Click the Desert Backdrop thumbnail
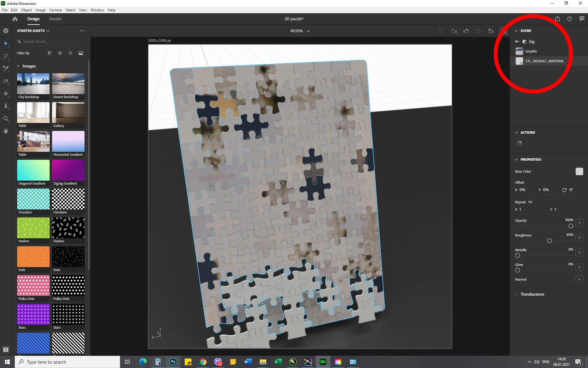Image resolution: width=588 pixels, height=368 pixels. (68, 84)
